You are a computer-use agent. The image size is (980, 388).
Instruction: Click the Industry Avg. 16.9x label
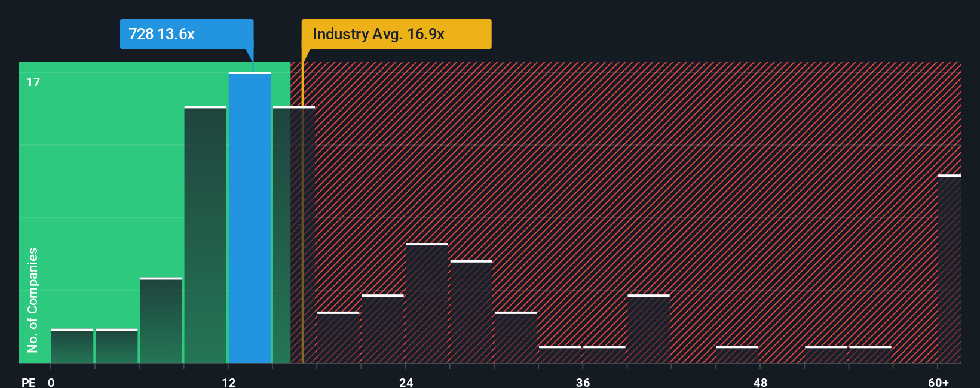(396, 34)
